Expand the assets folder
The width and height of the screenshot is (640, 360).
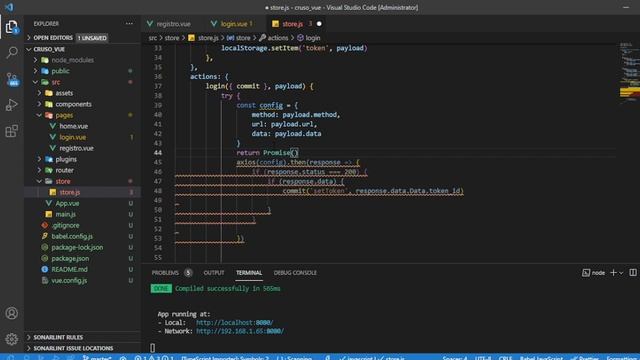64,93
